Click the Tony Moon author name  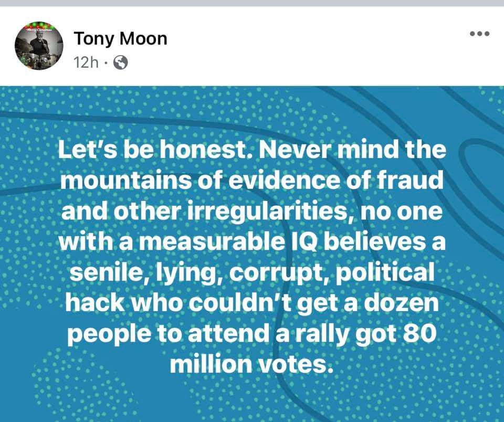pos(120,38)
